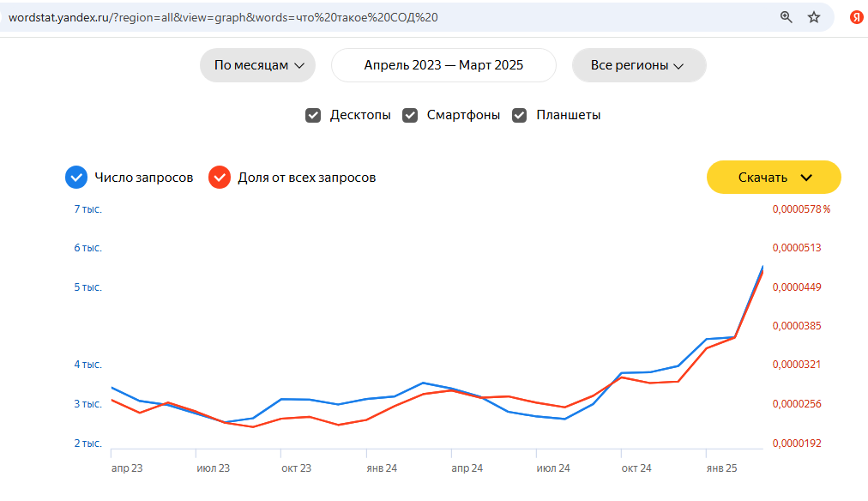
Task: Click the zoom magnifier icon in address bar
Action: tap(786, 17)
